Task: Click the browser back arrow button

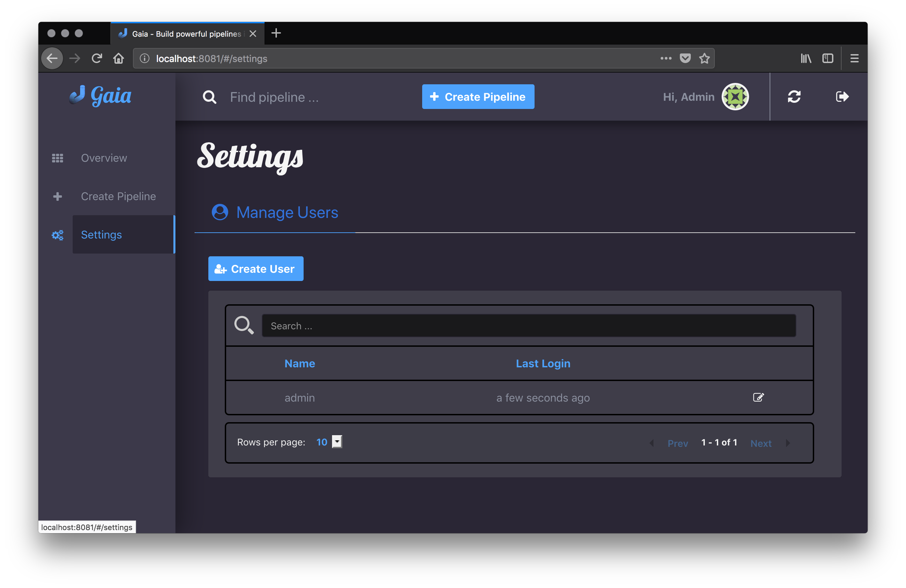Action: [52, 58]
